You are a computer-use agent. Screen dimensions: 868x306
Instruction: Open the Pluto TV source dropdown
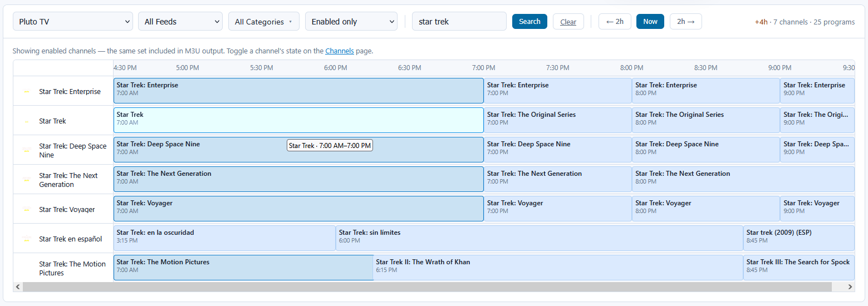(x=73, y=21)
